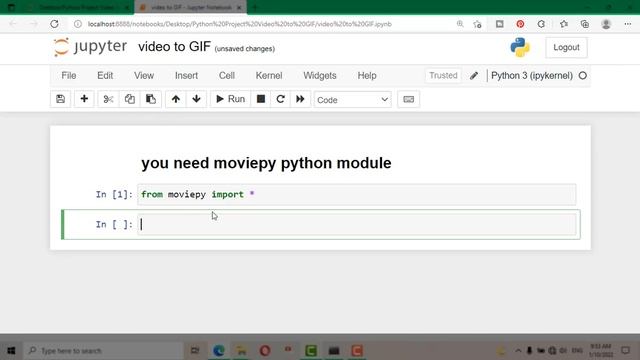Open the command palette keyboard icon
Image resolution: width=640 pixels, height=360 pixels.
pos(409,99)
